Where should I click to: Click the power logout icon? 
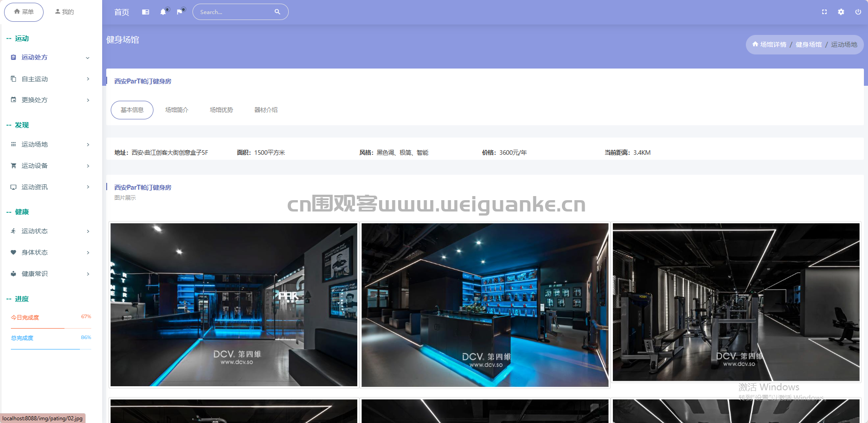(858, 12)
